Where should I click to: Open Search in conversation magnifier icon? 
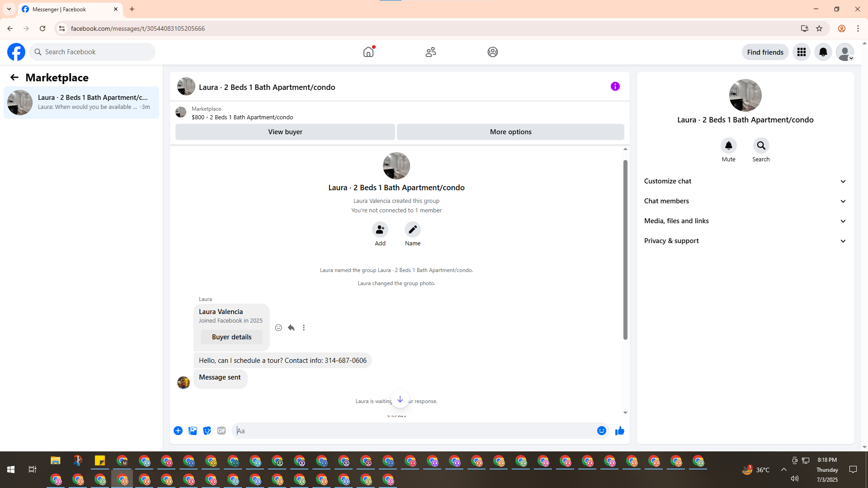point(761,145)
